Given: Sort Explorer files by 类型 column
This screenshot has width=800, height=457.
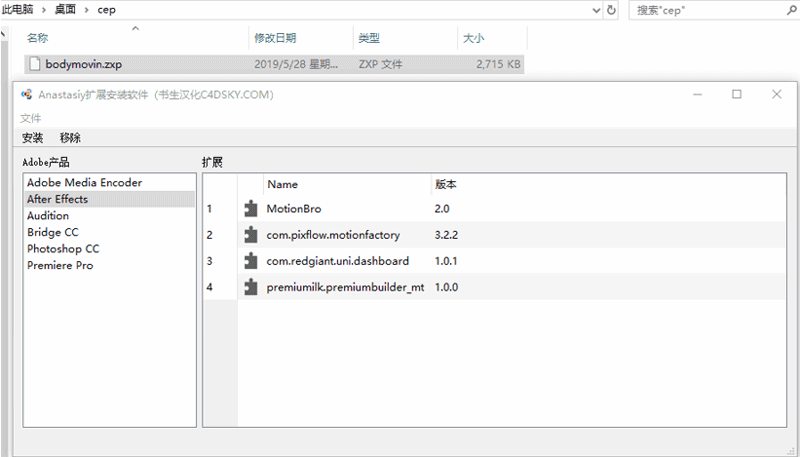Looking at the screenshot, I should (x=369, y=38).
